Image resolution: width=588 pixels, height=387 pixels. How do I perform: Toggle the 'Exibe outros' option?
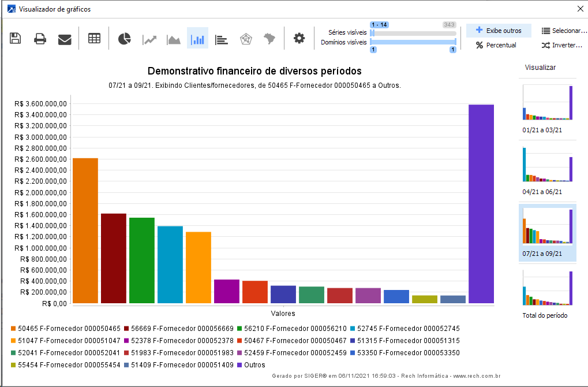[x=499, y=31]
